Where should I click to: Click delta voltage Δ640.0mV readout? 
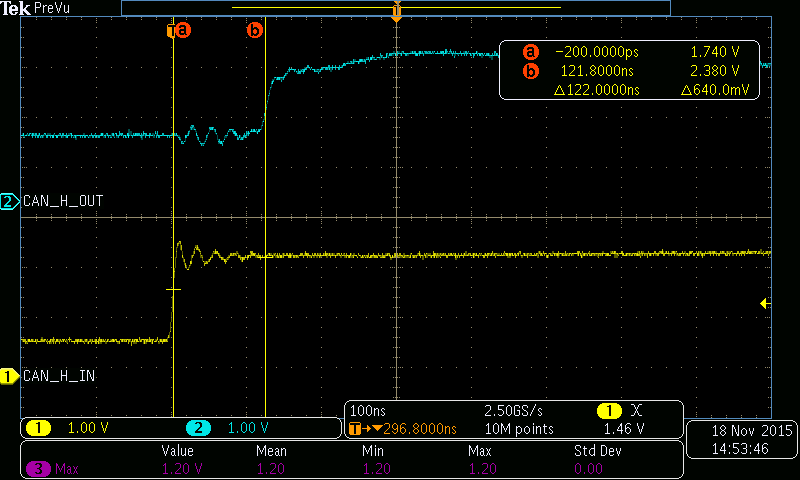pyautogui.click(x=715, y=90)
